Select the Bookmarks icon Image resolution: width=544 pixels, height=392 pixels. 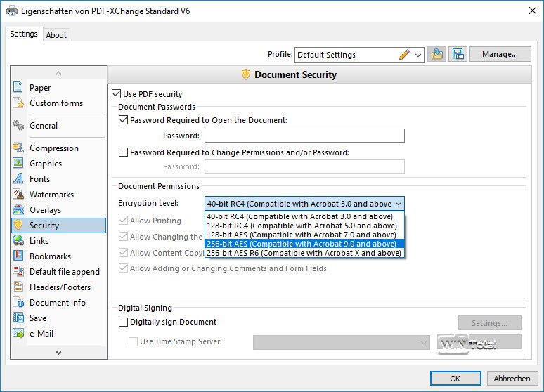point(19,256)
